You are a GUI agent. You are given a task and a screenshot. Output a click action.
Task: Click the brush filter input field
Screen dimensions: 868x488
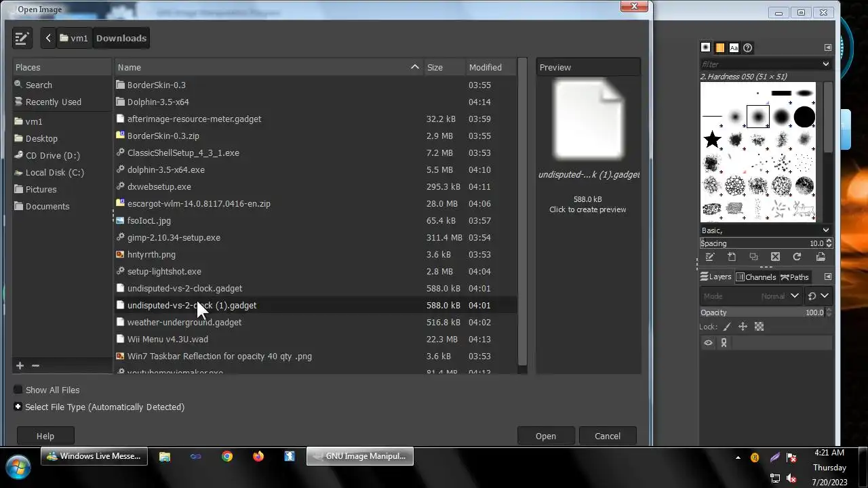[x=759, y=64]
